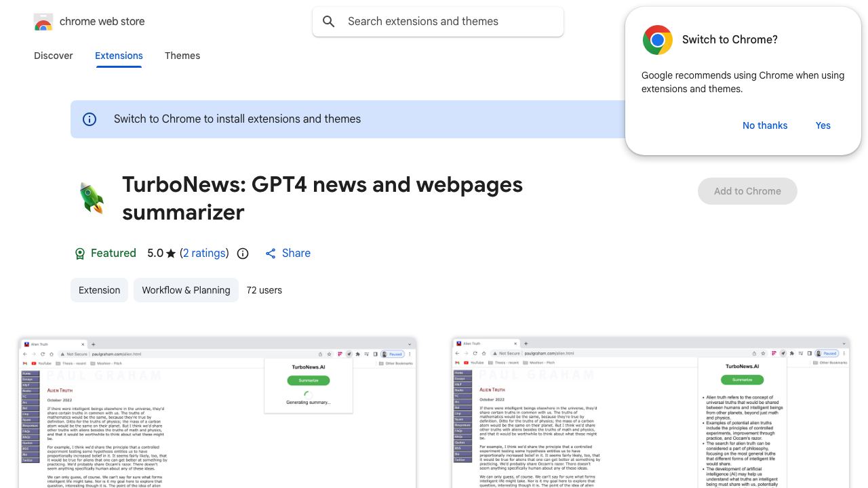This screenshot has width=868, height=488.
Task: Switch to the Themes tab
Action: coord(182,56)
